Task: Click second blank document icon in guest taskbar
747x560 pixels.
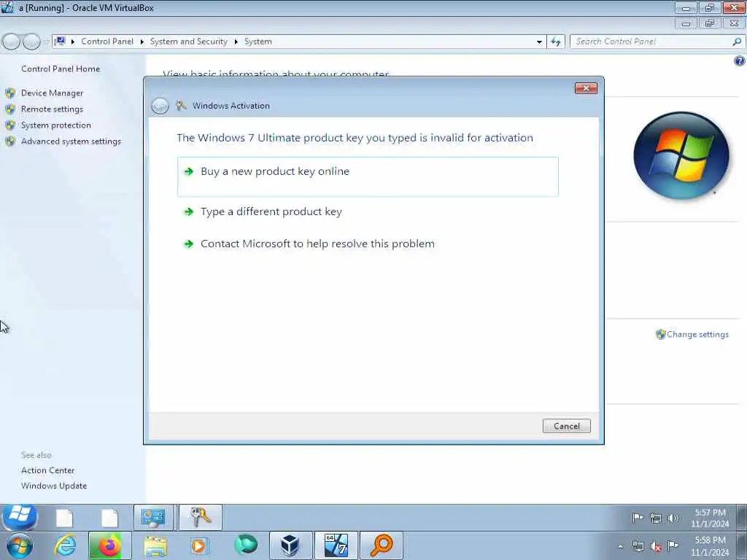Action: pyautogui.click(x=109, y=518)
